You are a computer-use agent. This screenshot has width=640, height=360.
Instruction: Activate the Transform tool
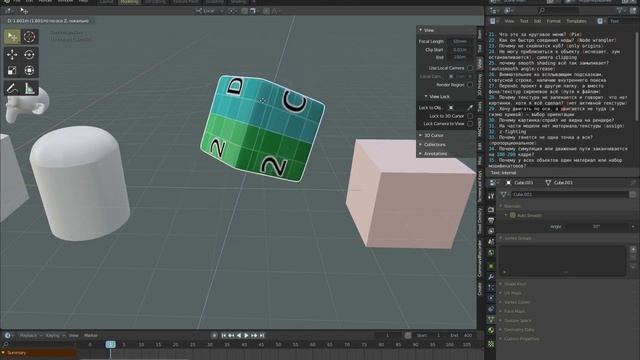(29, 70)
